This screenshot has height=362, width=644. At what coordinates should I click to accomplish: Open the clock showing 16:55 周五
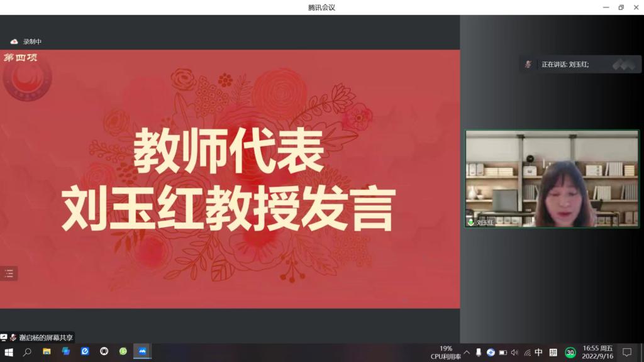598,353
